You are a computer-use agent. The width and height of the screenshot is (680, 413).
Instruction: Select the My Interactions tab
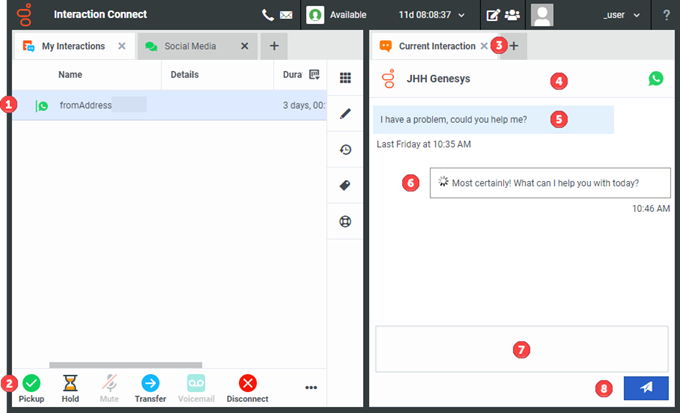[72, 46]
